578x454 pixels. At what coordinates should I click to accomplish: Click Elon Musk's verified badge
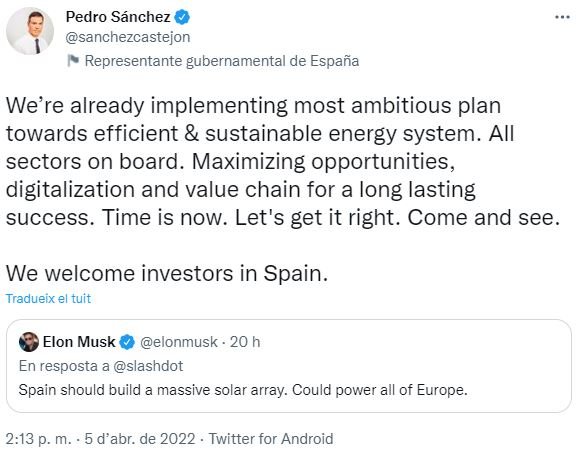pyautogui.click(x=128, y=342)
